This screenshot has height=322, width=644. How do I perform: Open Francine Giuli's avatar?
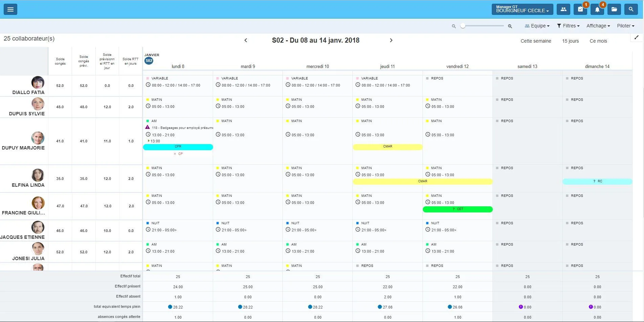pos(38,203)
